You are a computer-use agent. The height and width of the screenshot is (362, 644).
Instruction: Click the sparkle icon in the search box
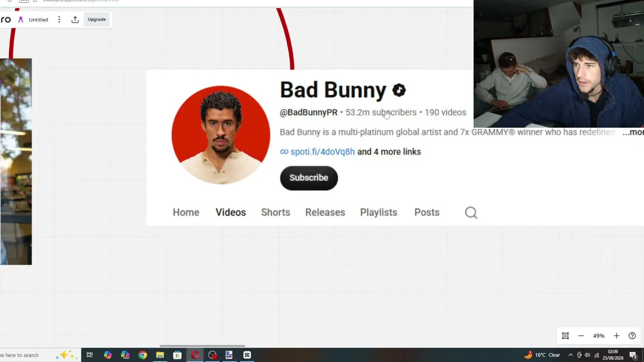[x=65, y=355]
